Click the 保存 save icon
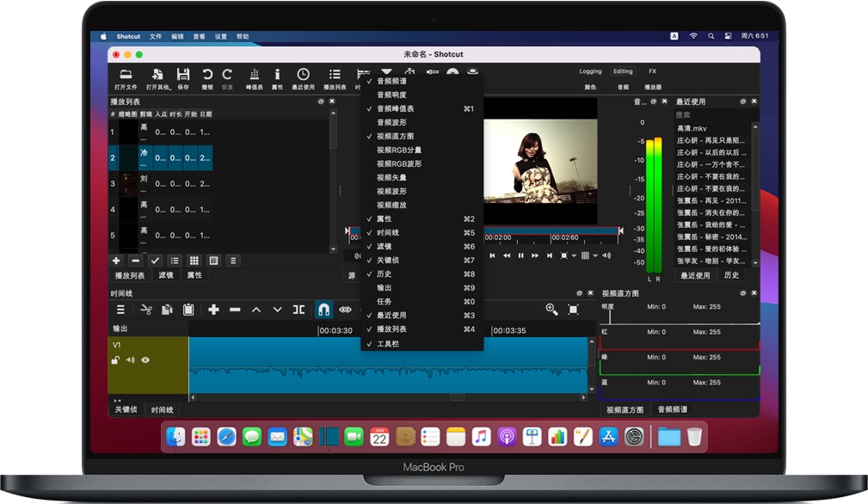Viewport: 868px width, 504px height. (x=184, y=75)
